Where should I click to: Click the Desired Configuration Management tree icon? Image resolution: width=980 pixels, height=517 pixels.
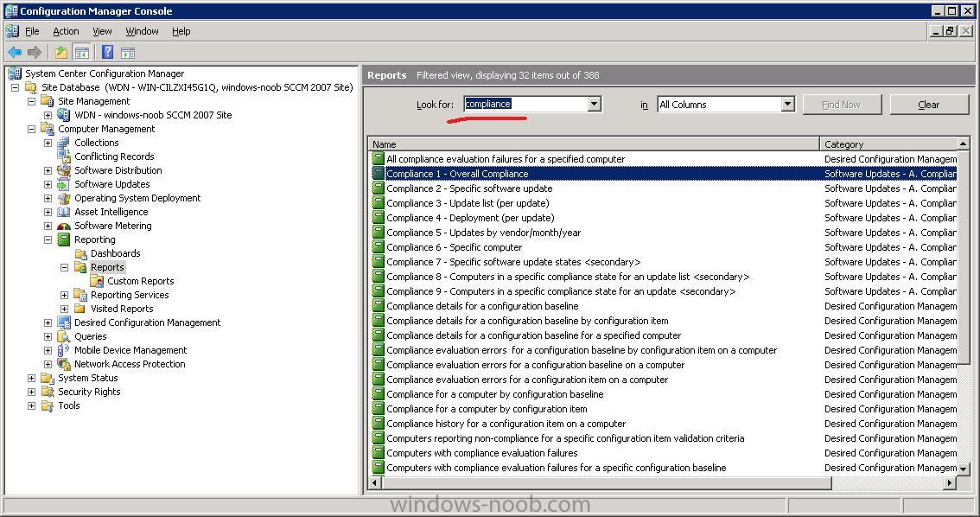tap(64, 322)
